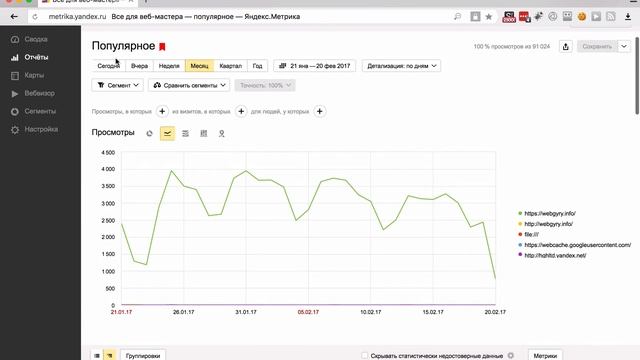
Task: Open the Карты maps section
Action: pyautogui.click(x=34, y=75)
